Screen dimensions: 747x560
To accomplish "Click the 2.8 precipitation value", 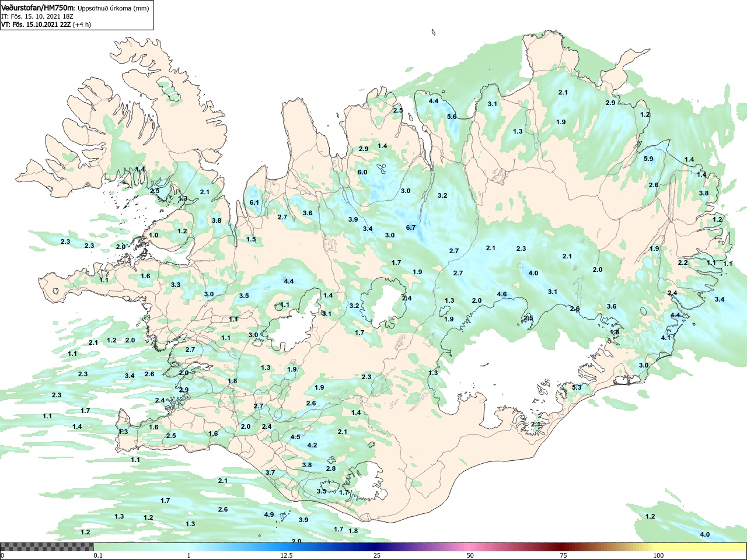I will click(331, 468).
